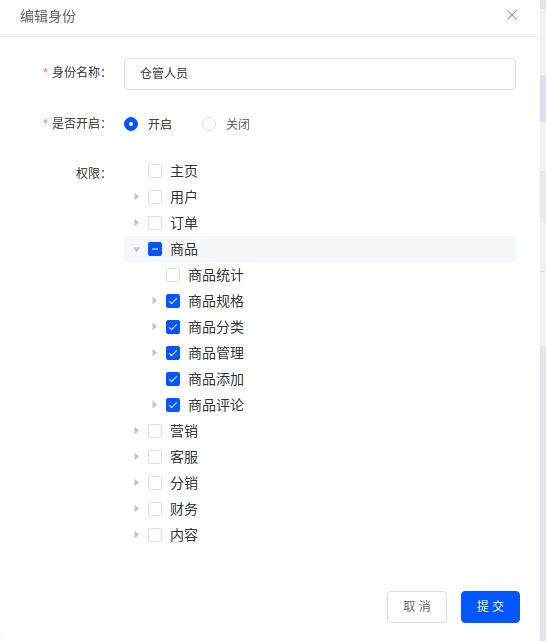Expand the 营销 tree node arrow

(x=136, y=430)
